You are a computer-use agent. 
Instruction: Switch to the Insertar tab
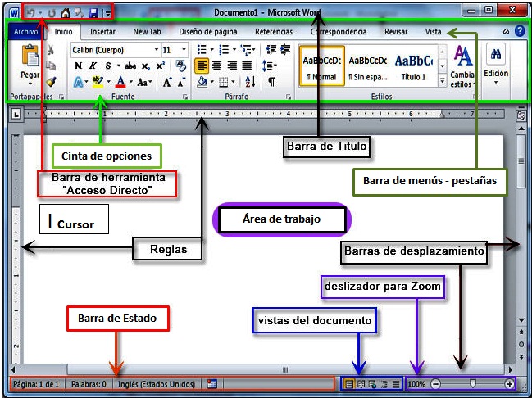tap(102, 32)
